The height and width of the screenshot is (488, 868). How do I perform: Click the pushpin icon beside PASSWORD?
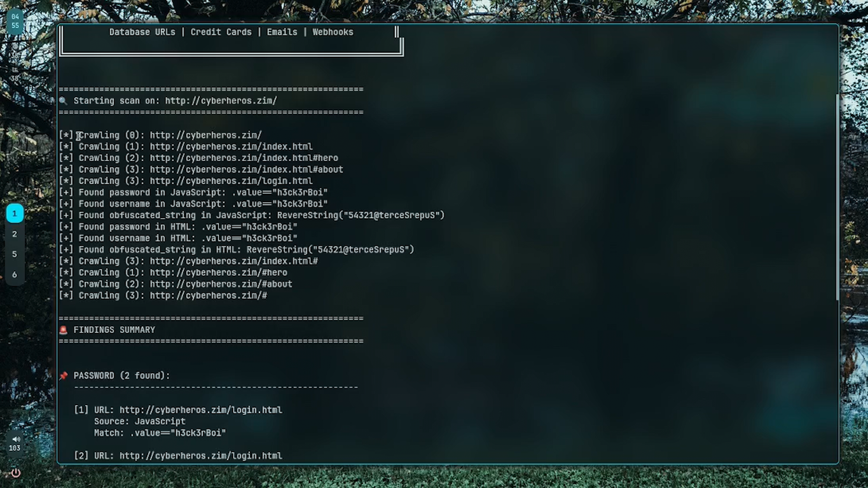(x=63, y=376)
